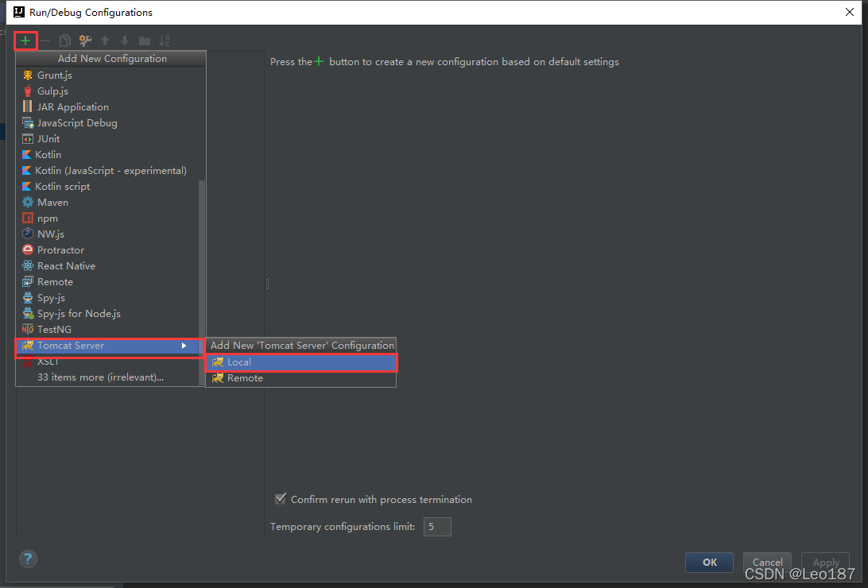Click the Sort Configurations alphabetically icon
Viewport: 868px width, 588px height.
pos(165,41)
